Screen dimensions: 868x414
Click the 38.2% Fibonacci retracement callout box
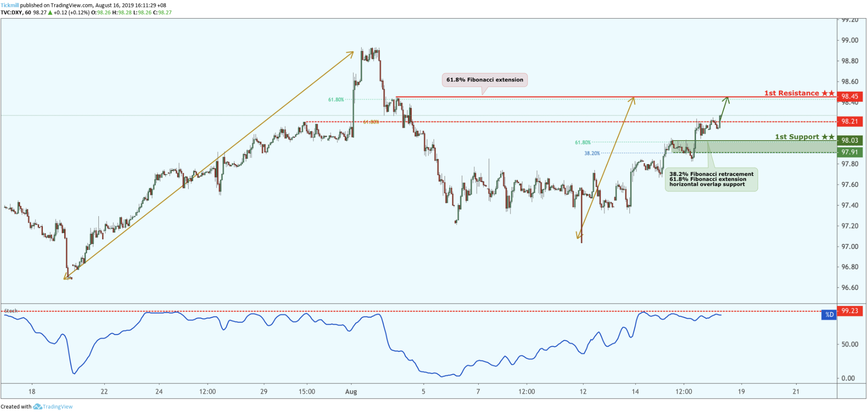click(x=711, y=179)
